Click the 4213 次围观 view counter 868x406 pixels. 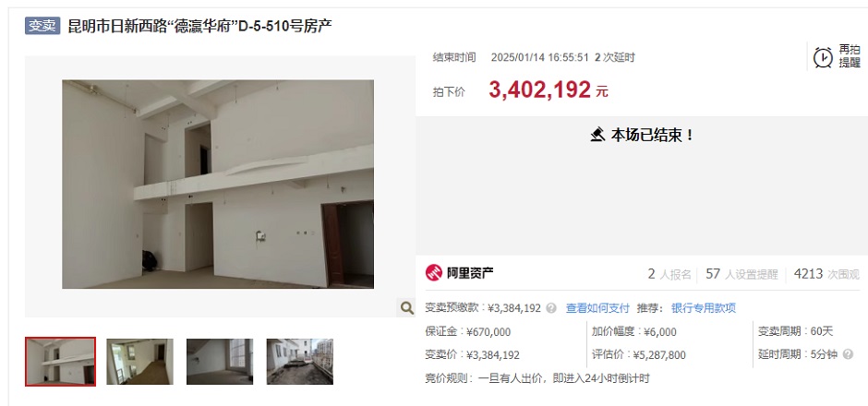pyautogui.click(x=826, y=274)
